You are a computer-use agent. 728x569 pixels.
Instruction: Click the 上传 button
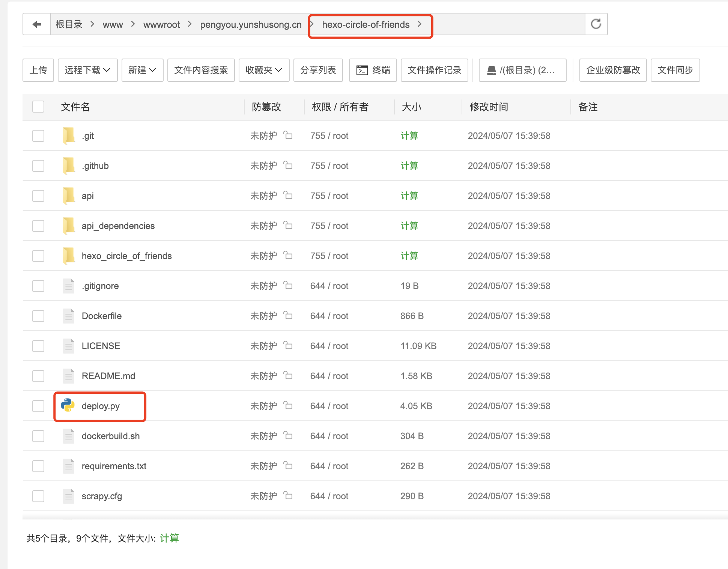tap(38, 70)
